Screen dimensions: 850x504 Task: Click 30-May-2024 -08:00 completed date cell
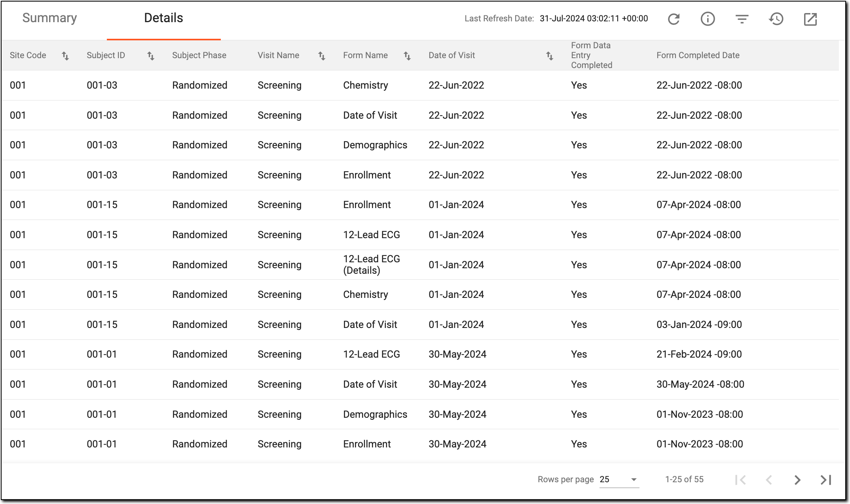[700, 384]
